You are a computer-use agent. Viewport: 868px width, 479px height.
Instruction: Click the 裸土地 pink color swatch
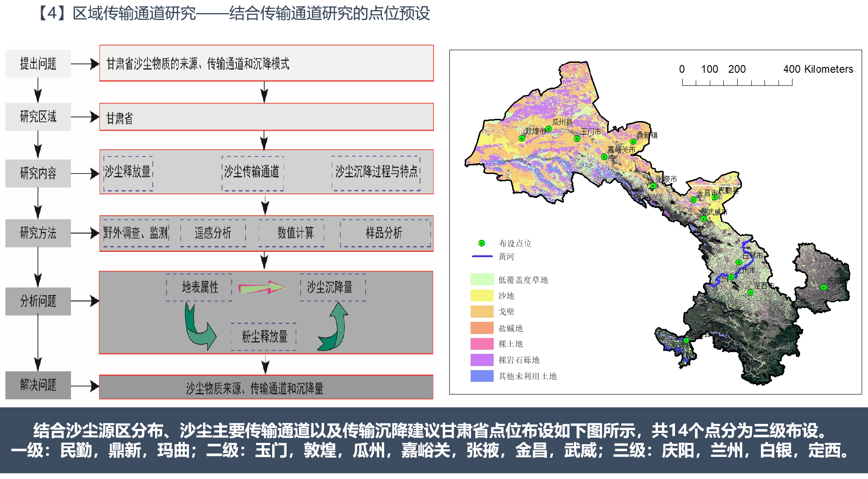coord(481,344)
